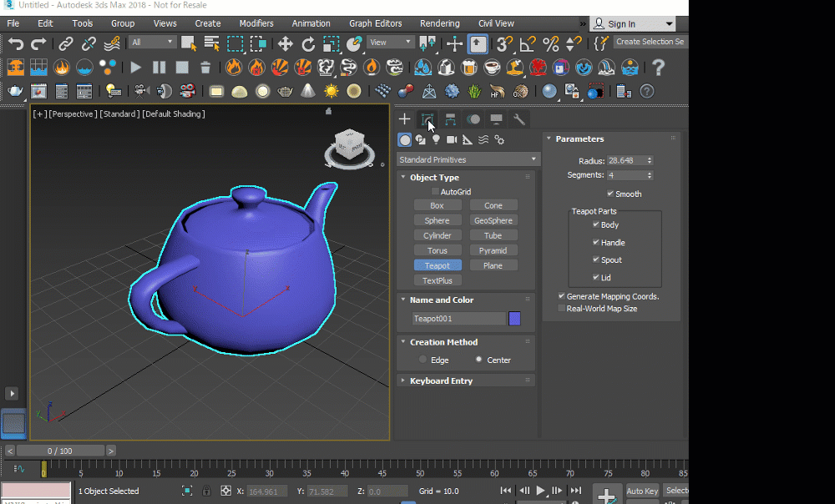
Task: Activate the Rotate tool
Action: pos(308,43)
